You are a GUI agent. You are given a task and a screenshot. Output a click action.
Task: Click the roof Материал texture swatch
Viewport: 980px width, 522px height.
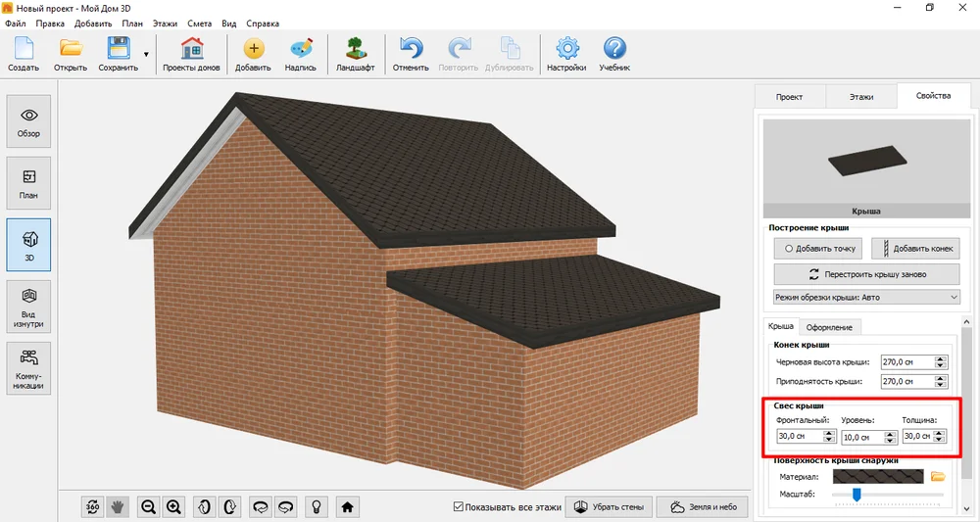[x=878, y=476]
